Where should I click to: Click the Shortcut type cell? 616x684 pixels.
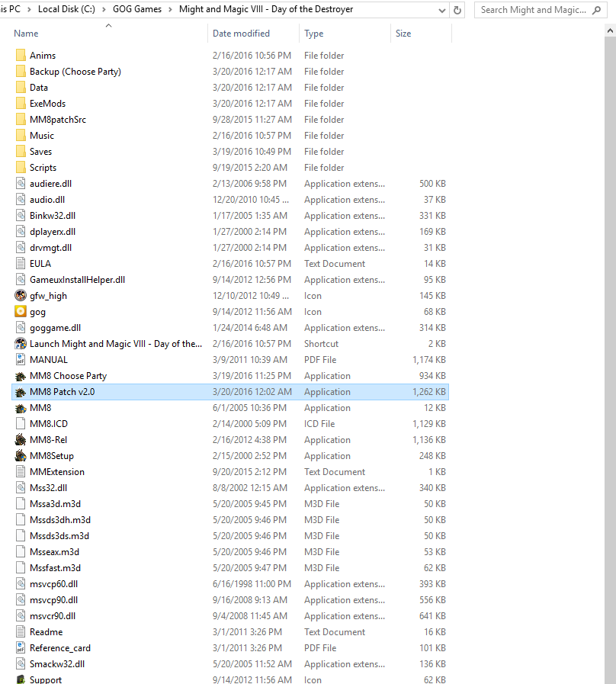pos(321,344)
